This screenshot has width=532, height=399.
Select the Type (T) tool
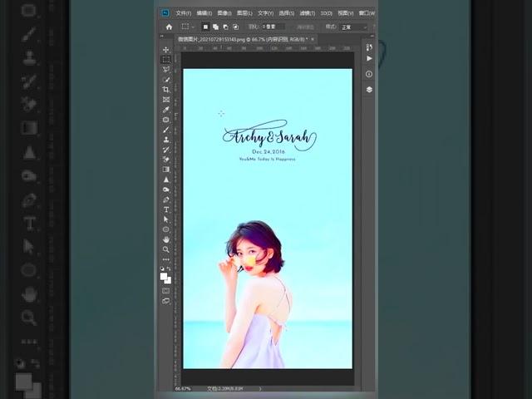pos(166,209)
